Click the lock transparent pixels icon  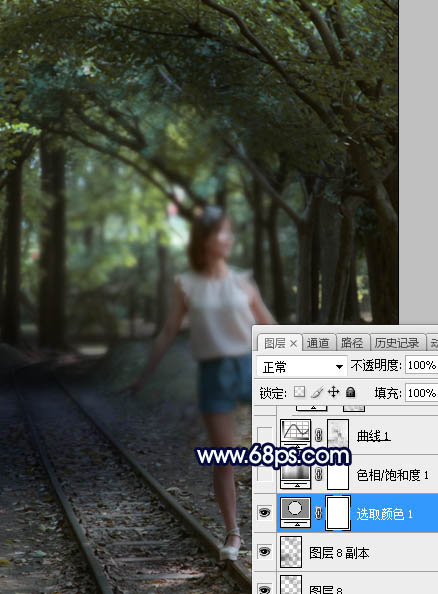point(299,392)
